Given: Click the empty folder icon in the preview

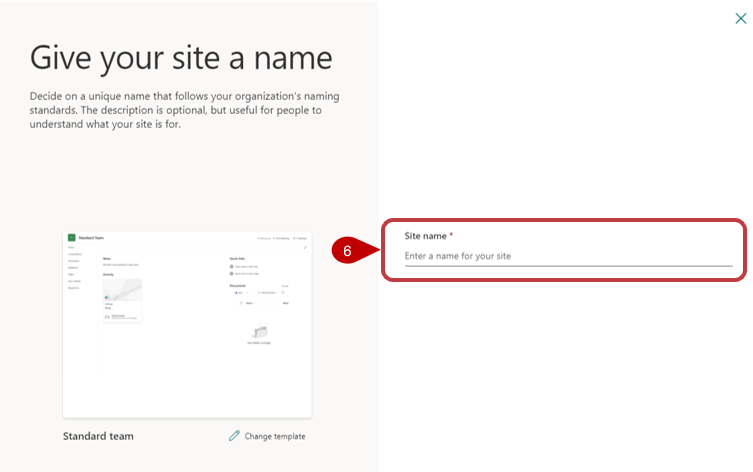Looking at the screenshot, I should [260, 332].
